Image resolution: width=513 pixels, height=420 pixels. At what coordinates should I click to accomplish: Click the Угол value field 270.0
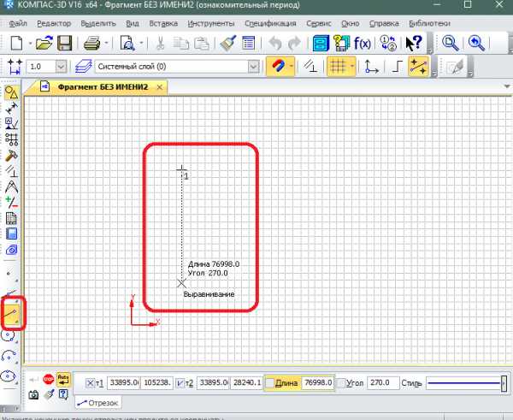383,382
